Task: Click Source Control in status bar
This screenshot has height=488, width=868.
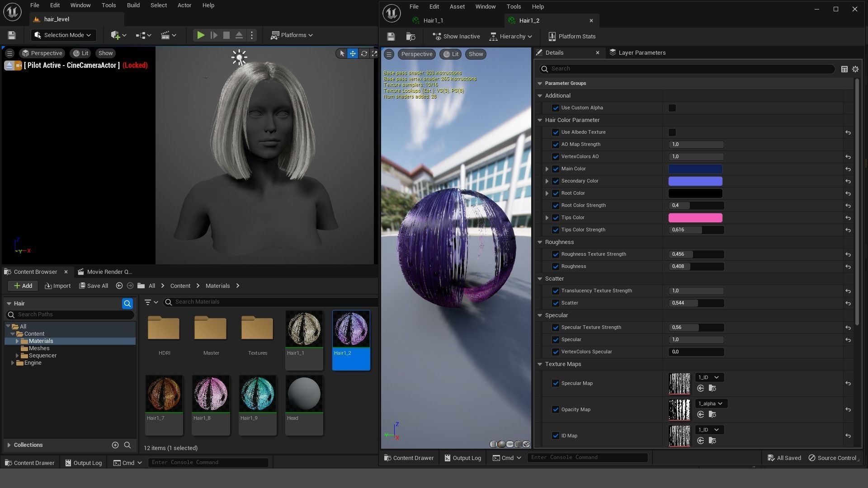Action: (x=832, y=458)
